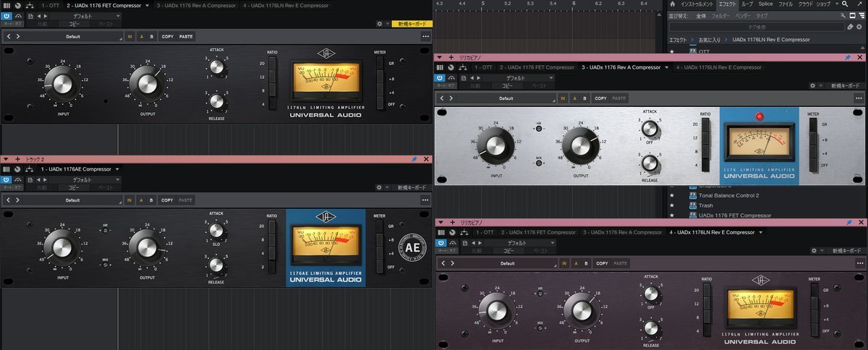
Task: Open gear settings in 1176AE Compressor window
Action: click(x=380, y=187)
